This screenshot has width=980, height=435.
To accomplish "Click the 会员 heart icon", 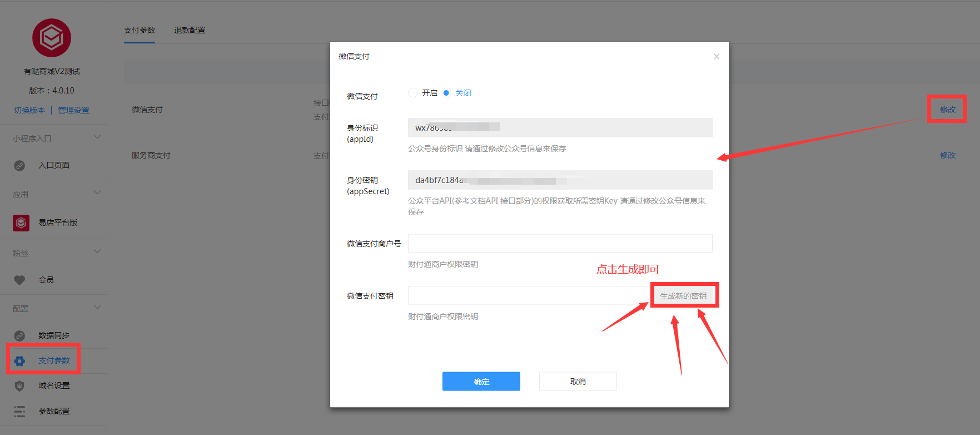I will point(19,280).
